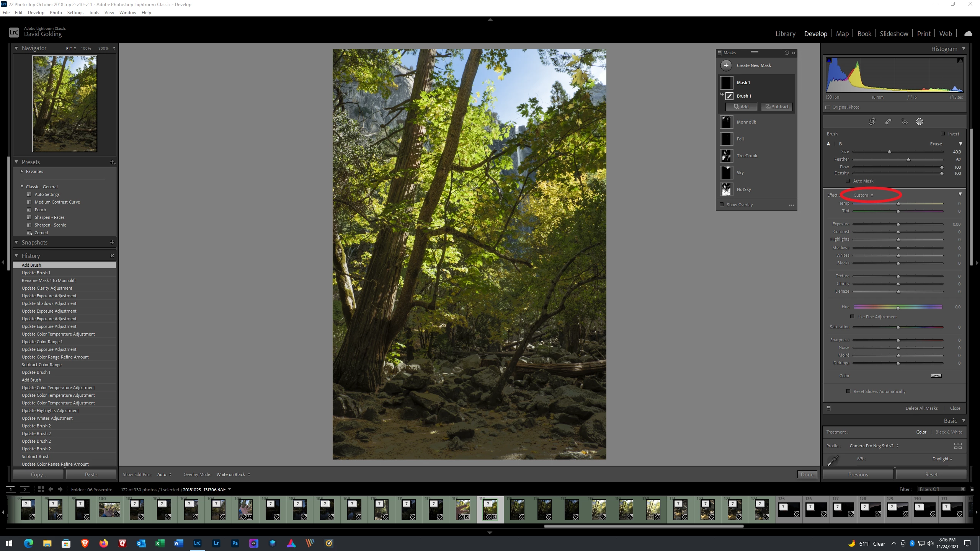Screen dimensions: 980x551
Task: Click the Masking tool icon
Action: tap(920, 122)
